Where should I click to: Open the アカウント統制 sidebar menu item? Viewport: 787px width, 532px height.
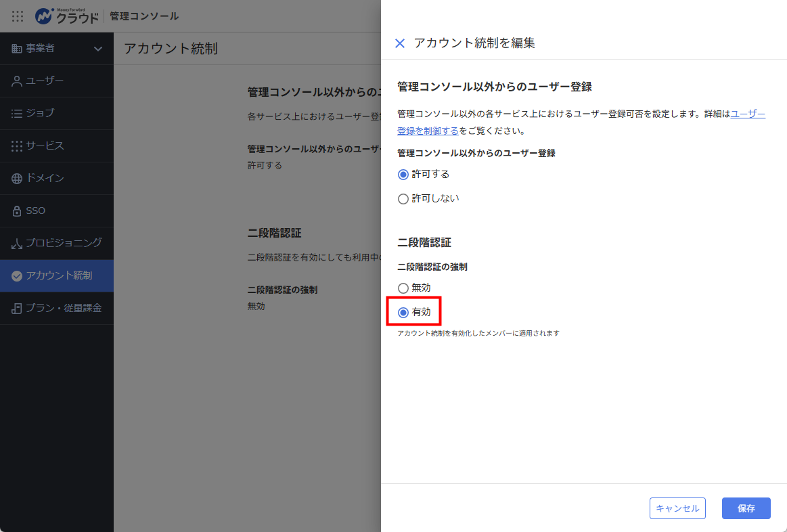tap(57, 275)
